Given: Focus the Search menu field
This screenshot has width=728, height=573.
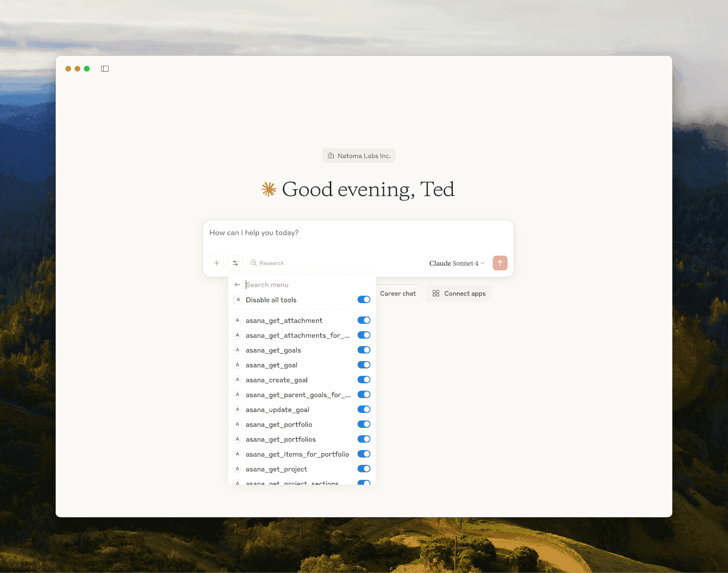Looking at the screenshot, I should 308,284.
